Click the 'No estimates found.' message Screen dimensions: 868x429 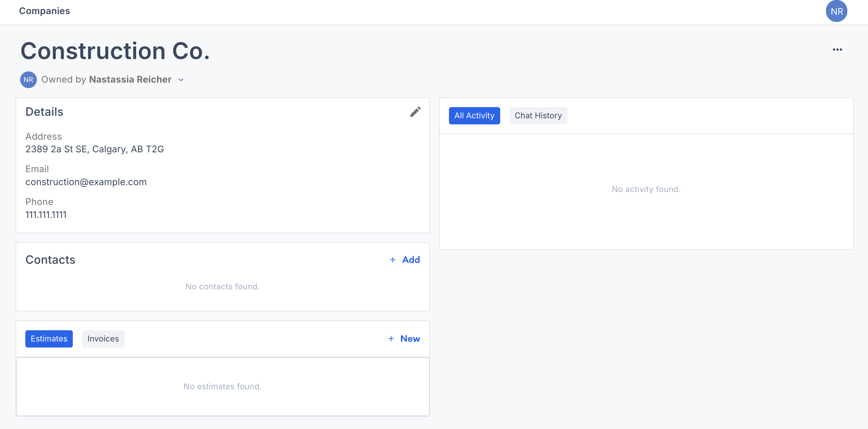pos(222,387)
